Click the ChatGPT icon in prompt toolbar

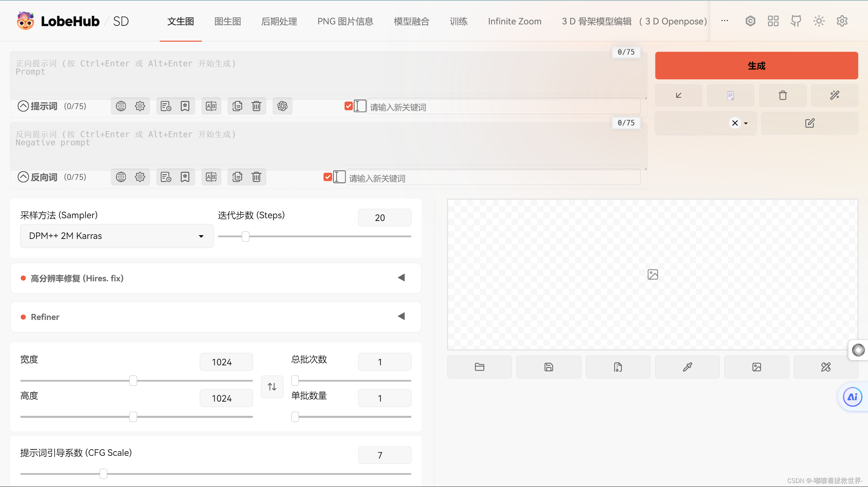tap(282, 106)
